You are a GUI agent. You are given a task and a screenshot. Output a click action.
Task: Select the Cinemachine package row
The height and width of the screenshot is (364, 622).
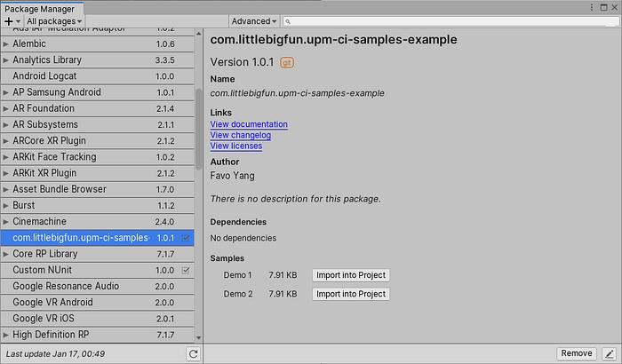(98, 222)
